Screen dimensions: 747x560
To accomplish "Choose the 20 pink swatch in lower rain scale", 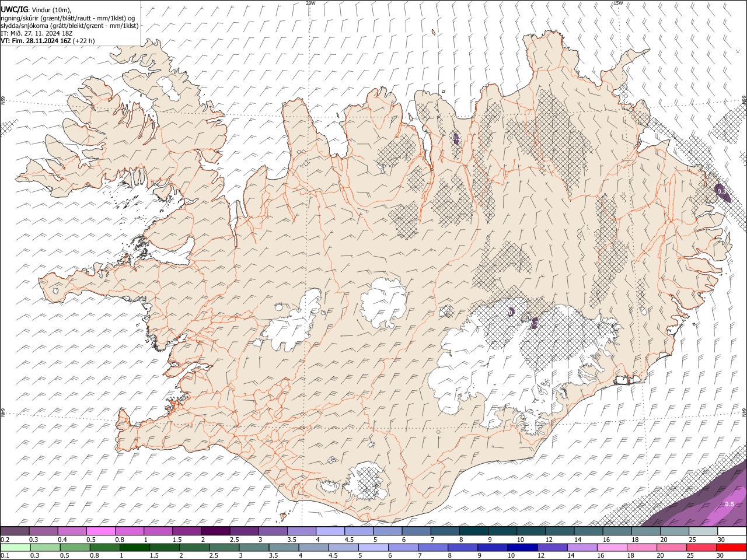I will pyautogui.click(x=672, y=547).
